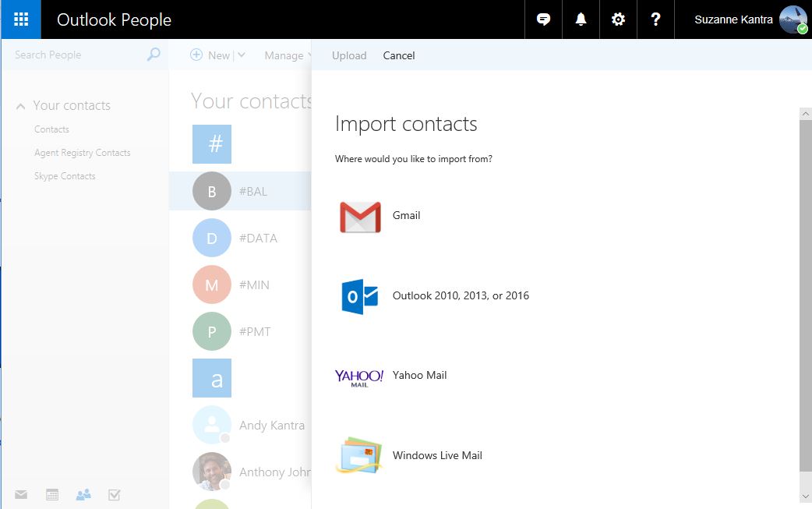Open the help question mark icon

655,19
